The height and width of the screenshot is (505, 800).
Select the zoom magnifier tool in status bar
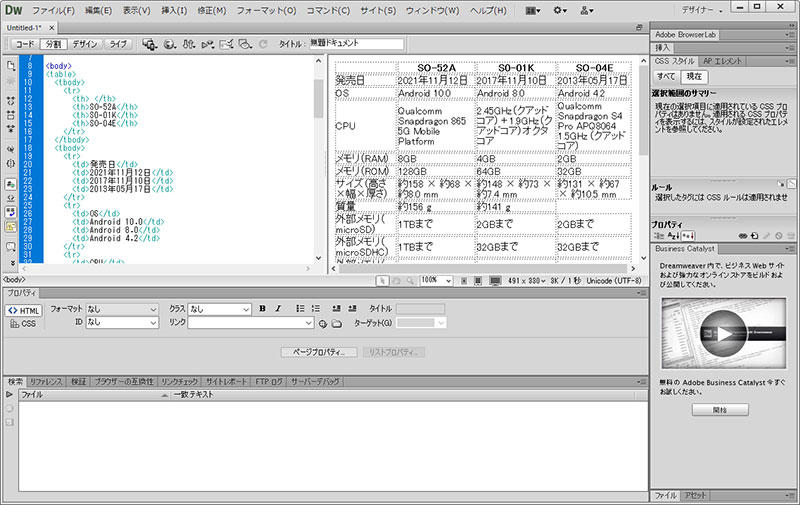410,281
